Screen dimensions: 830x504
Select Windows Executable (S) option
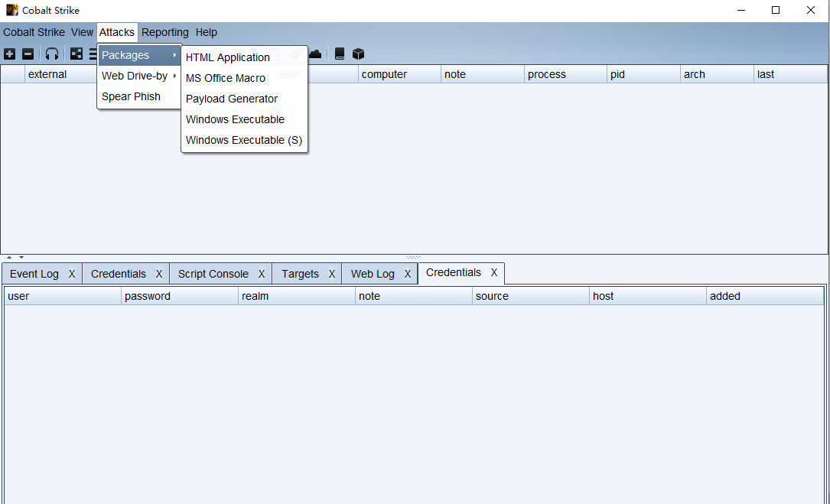[x=244, y=140]
